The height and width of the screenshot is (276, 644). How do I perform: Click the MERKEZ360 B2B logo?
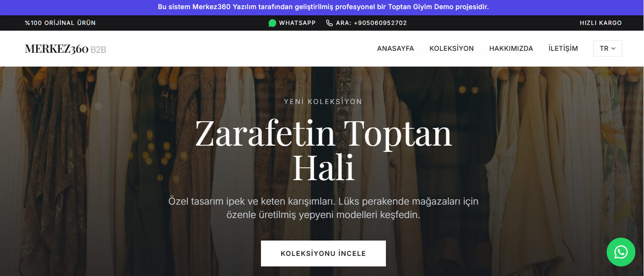point(66,49)
